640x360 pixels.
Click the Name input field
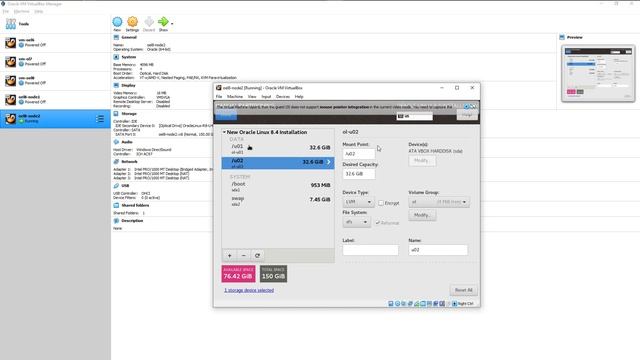tap(438, 250)
